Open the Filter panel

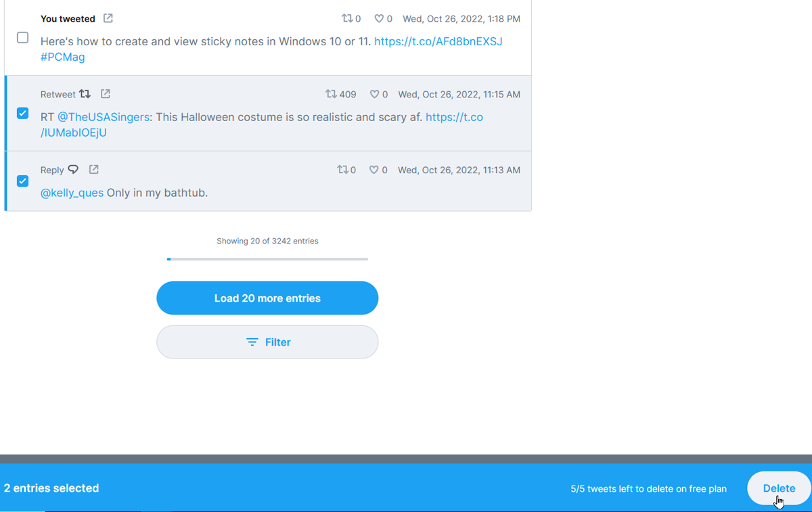click(267, 342)
